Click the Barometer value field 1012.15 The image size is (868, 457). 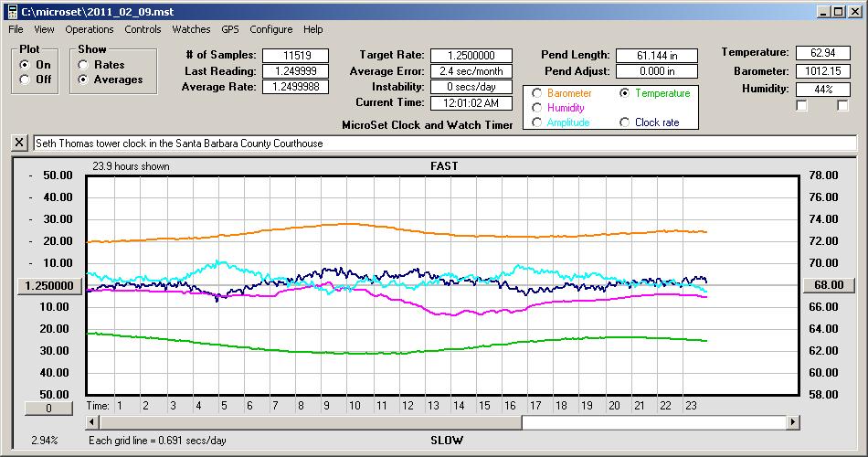point(822,71)
